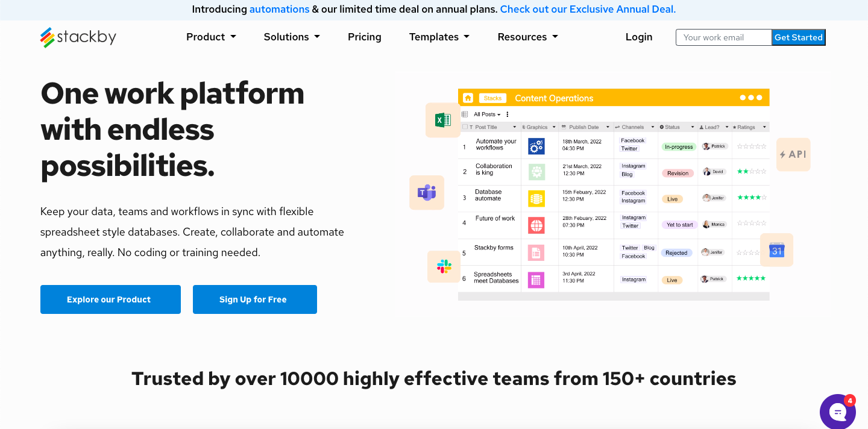868x429 pixels.
Task: Click the Revision status tag
Action: pyautogui.click(x=678, y=173)
